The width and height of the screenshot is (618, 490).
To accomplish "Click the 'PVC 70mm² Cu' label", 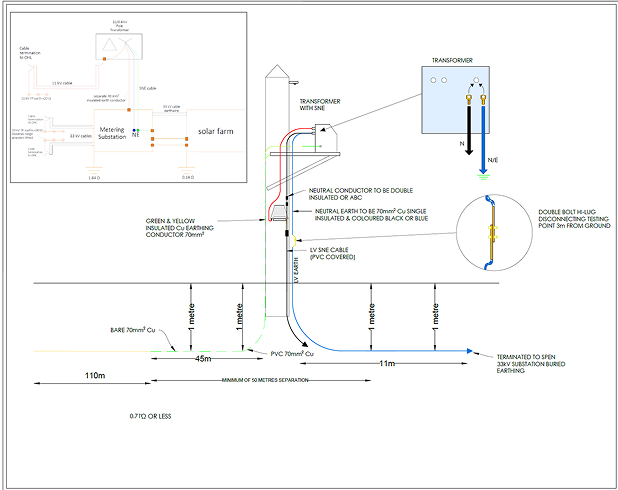I will click(292, 354).
